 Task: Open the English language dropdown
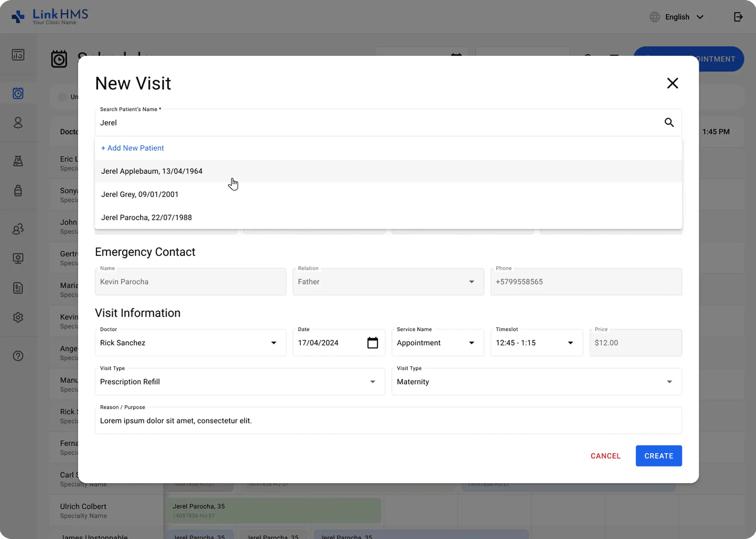point(684,17)
